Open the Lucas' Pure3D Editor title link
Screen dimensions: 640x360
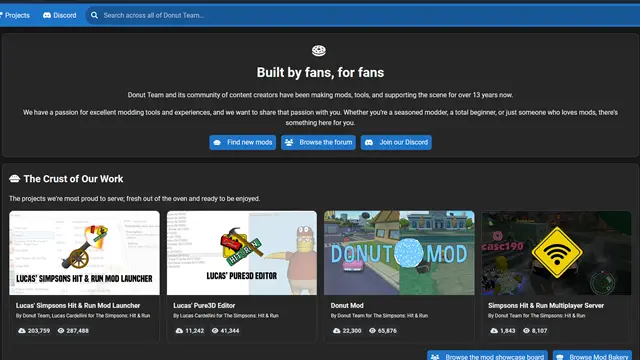[x=204, y=305]
